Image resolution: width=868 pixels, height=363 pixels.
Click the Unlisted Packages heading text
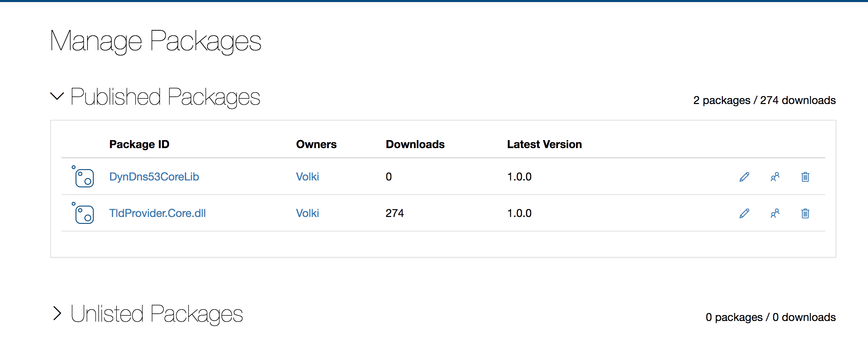pos(157,314)
